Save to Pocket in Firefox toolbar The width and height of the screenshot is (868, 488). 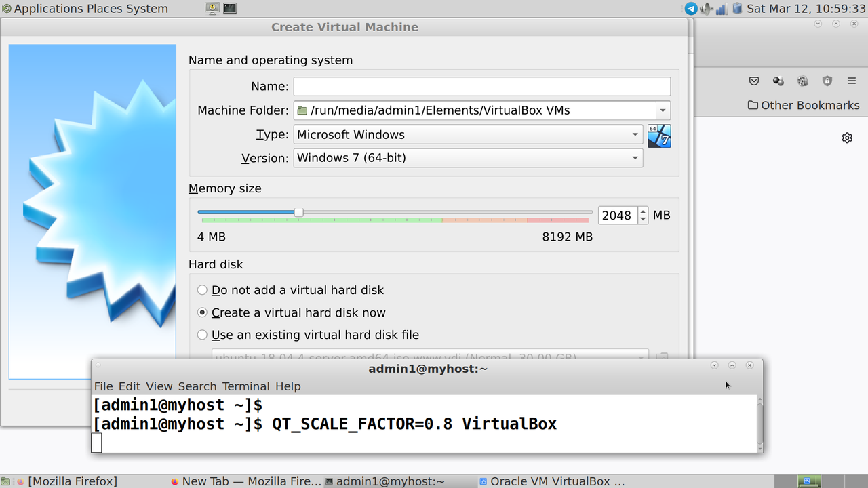[754, 81]
